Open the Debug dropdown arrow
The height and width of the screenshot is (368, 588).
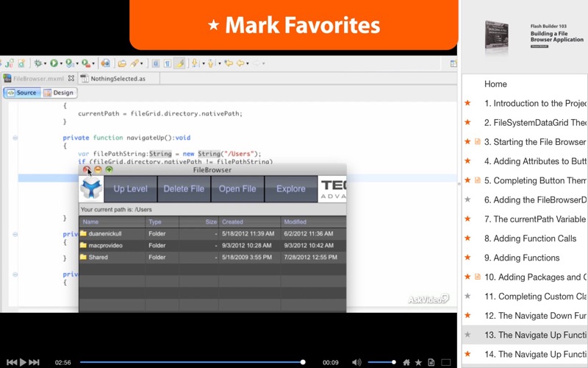point(45,63)
